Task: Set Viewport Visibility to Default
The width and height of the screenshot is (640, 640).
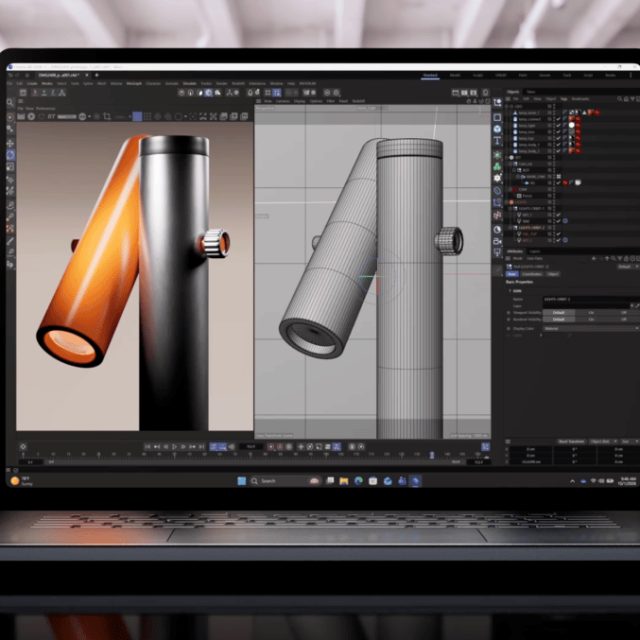Action: click(558, 312)
